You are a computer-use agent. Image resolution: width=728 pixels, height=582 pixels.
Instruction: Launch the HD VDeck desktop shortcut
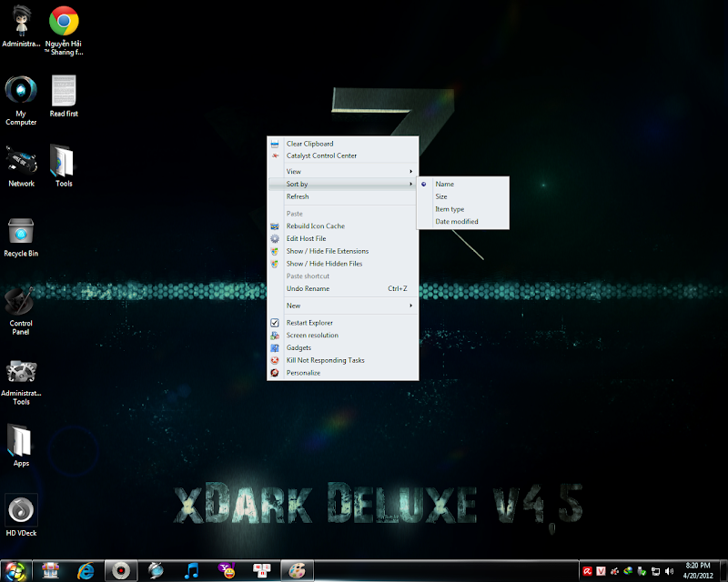(21, 516)
